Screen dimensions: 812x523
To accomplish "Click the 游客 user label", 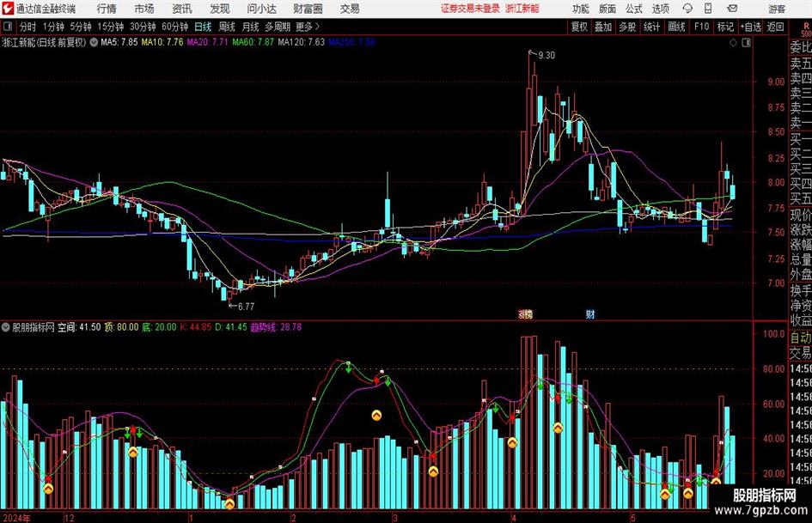I will coord(777,9).
